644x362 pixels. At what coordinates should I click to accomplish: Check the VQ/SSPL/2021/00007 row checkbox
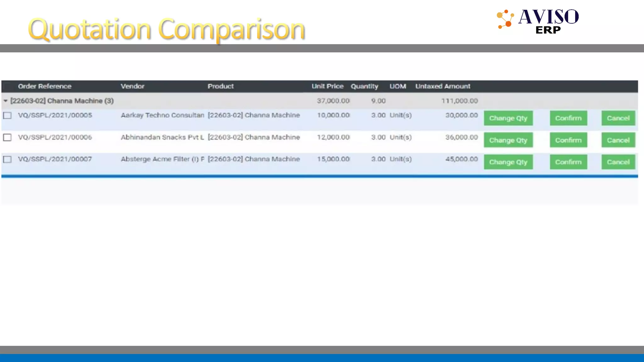tap(7, 159)
